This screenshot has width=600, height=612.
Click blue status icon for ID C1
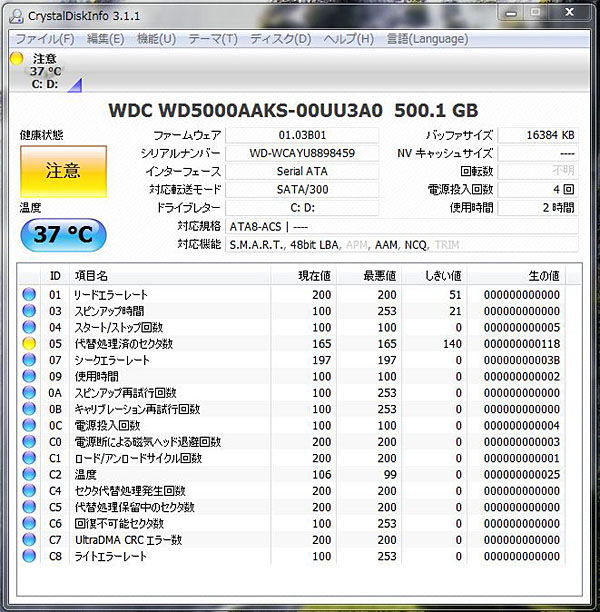click(29, 458)
